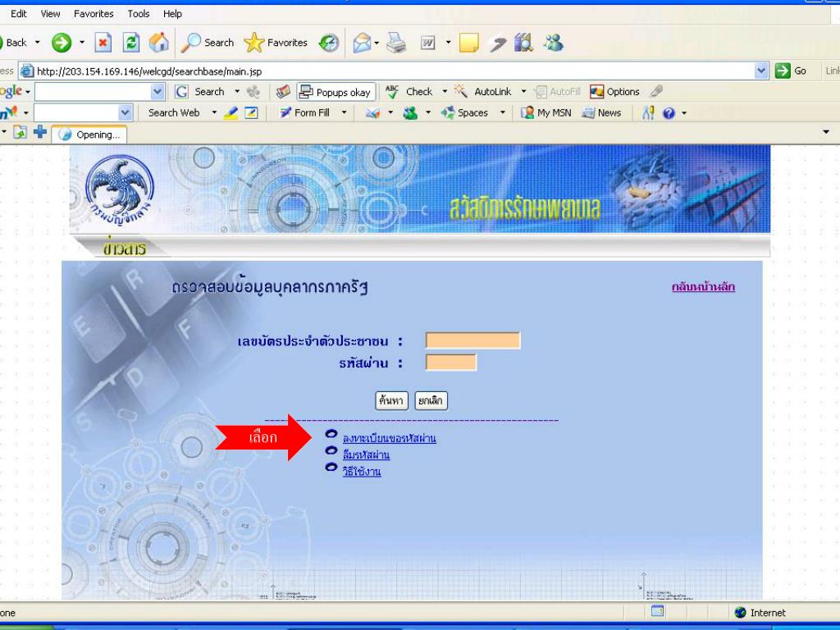Click the MSN toolbar help question icon
This screenshot has width=840, height=630.
pos(669,113)
